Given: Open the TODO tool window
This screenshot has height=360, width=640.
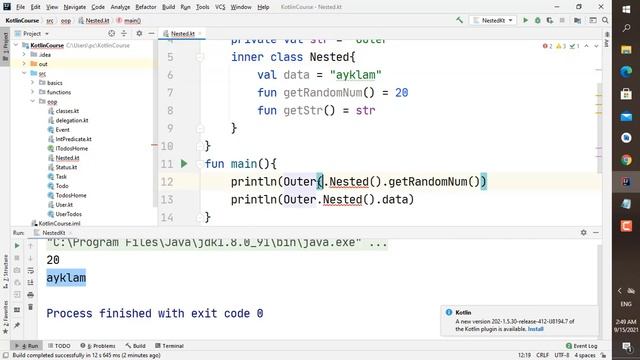Looking at the screenshot, I should [x=59, y=346].
